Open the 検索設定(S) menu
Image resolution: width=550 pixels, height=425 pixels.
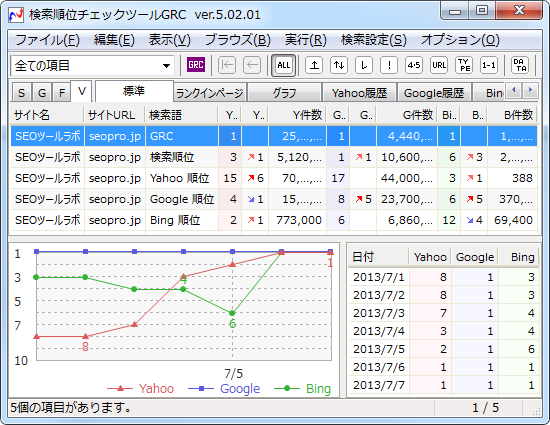point(374,40)
